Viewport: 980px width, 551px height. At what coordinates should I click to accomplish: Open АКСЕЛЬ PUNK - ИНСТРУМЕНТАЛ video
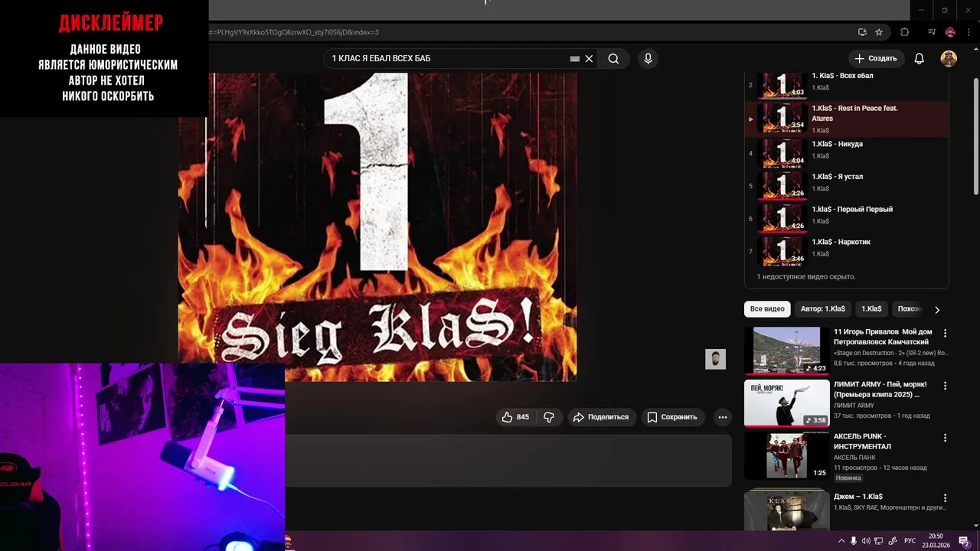pos(863,442)
